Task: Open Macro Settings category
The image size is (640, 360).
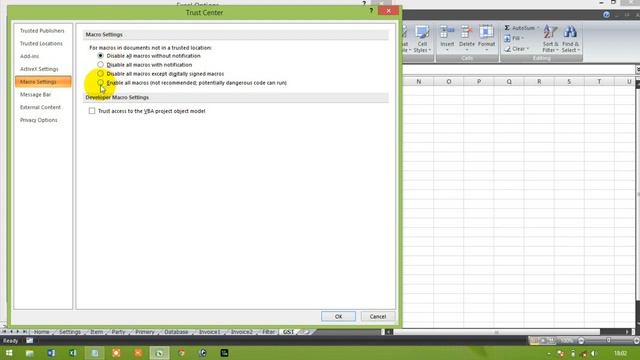Action: pos(43,82)
